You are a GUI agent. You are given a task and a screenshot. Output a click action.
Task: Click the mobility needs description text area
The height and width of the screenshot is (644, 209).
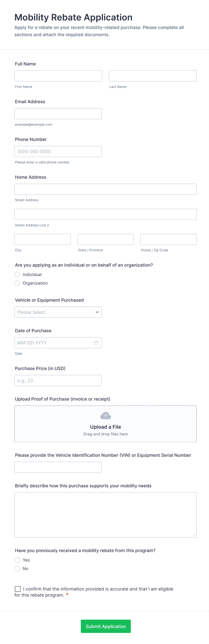point(105,515)
